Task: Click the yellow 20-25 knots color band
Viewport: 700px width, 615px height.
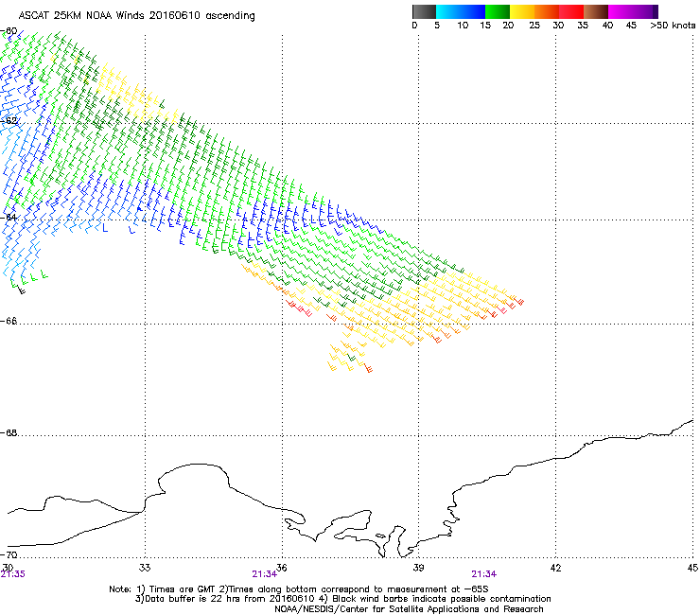Action: [522, 11]
